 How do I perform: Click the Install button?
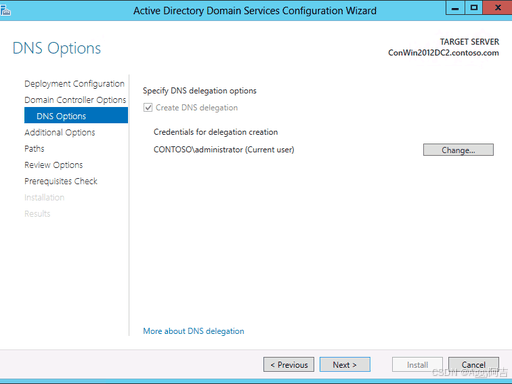coord(417,365)
